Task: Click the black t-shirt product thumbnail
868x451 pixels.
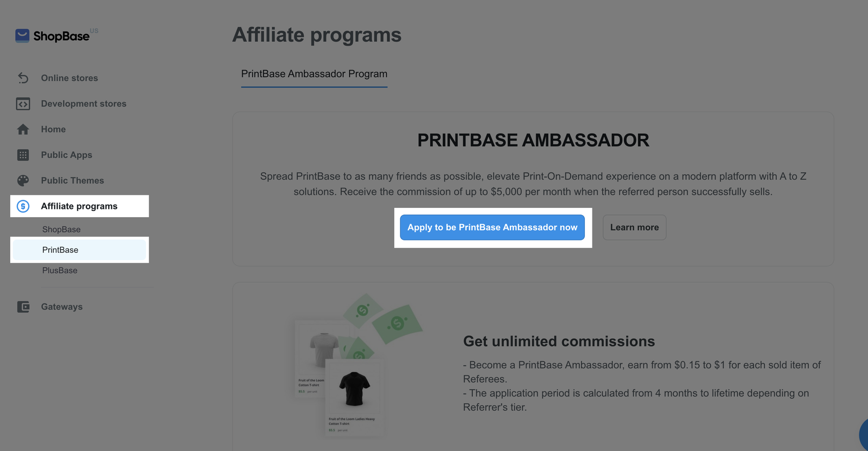Action: pyautogui.click(x=354, y=389)
